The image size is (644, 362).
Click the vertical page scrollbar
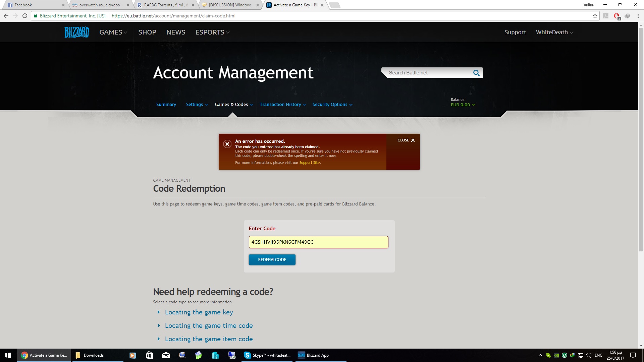641,139
